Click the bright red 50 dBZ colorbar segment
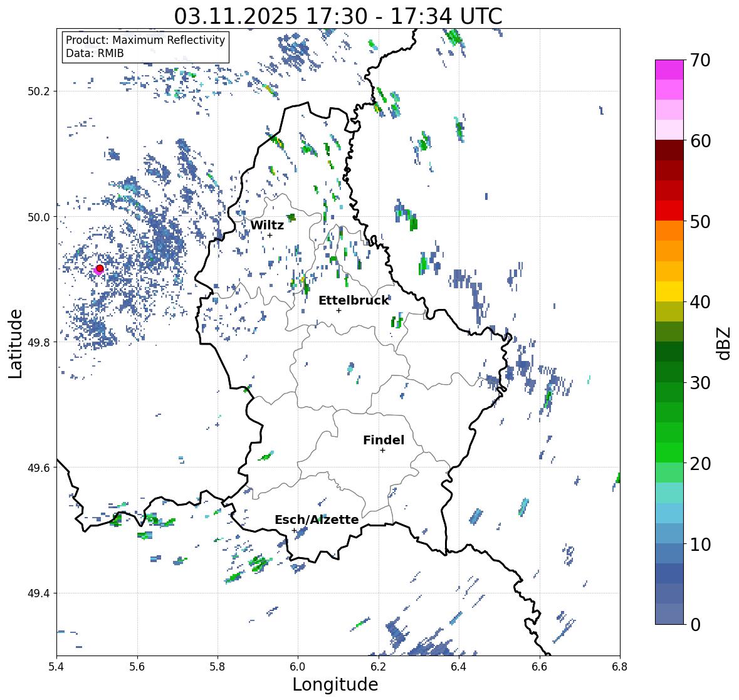Image resolution: width=739 pixels, height=700 pixels. coord(669,211)
